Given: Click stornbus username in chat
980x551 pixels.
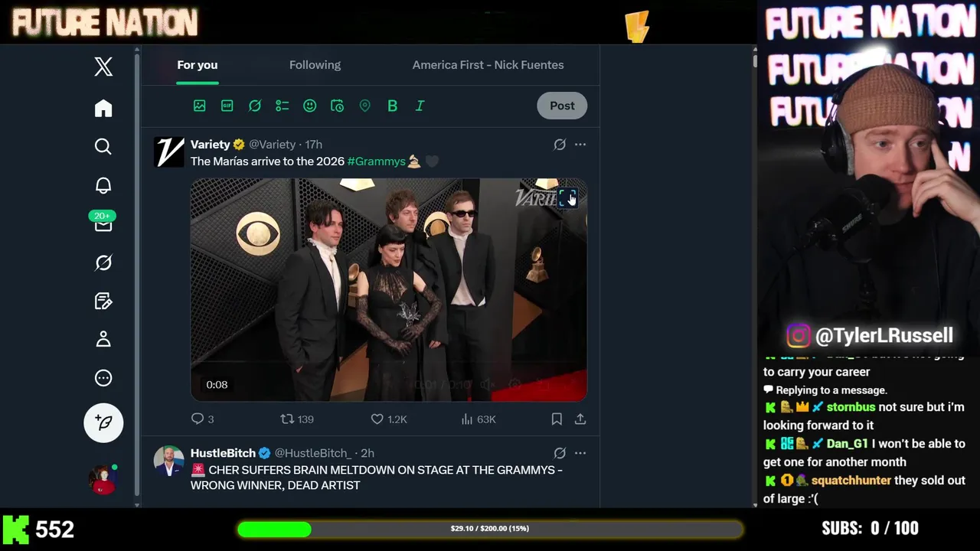Looking at the screenshot, I should pos(851,407).
